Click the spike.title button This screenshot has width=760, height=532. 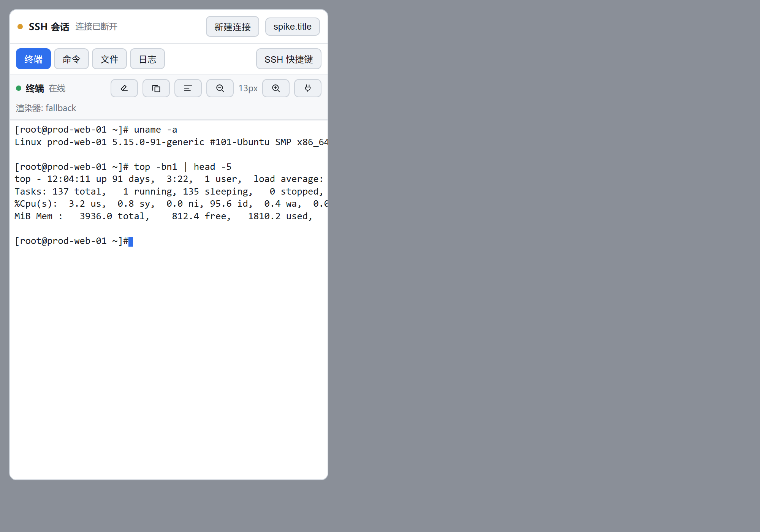pyautogui.click(x=293, y=27)
